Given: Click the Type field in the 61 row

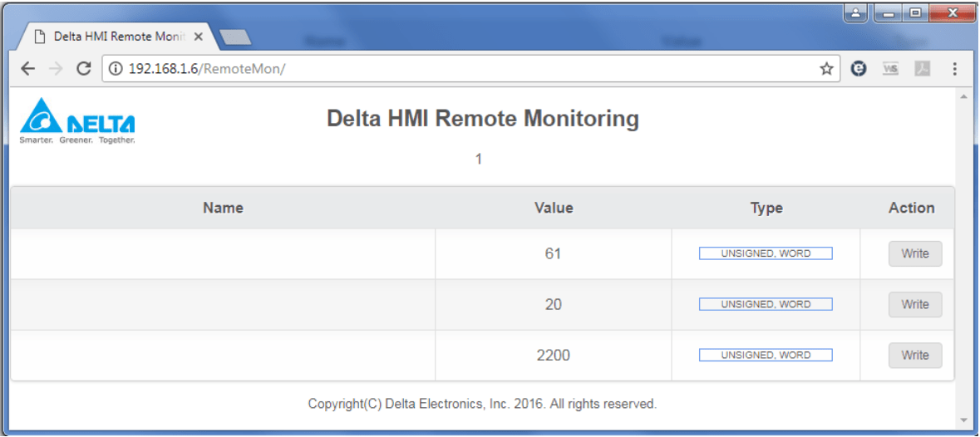Looking at the screenshot, I should pos(766,253).
